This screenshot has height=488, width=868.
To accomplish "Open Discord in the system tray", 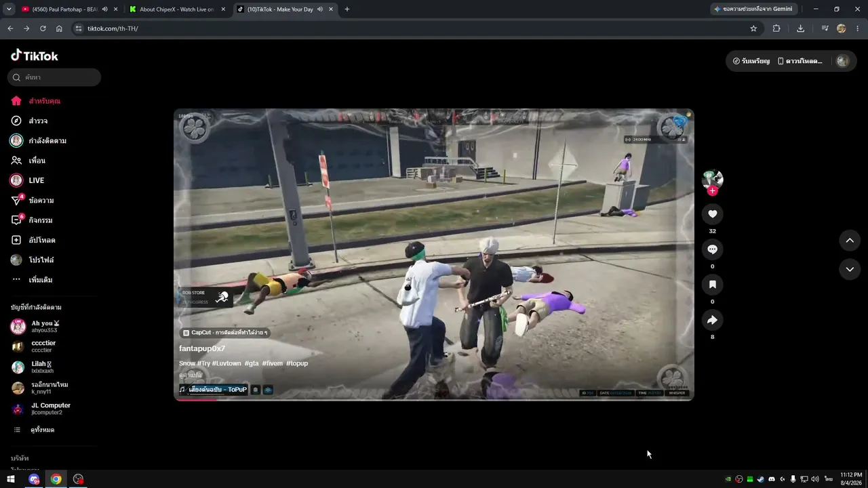I will click(771, 479).
